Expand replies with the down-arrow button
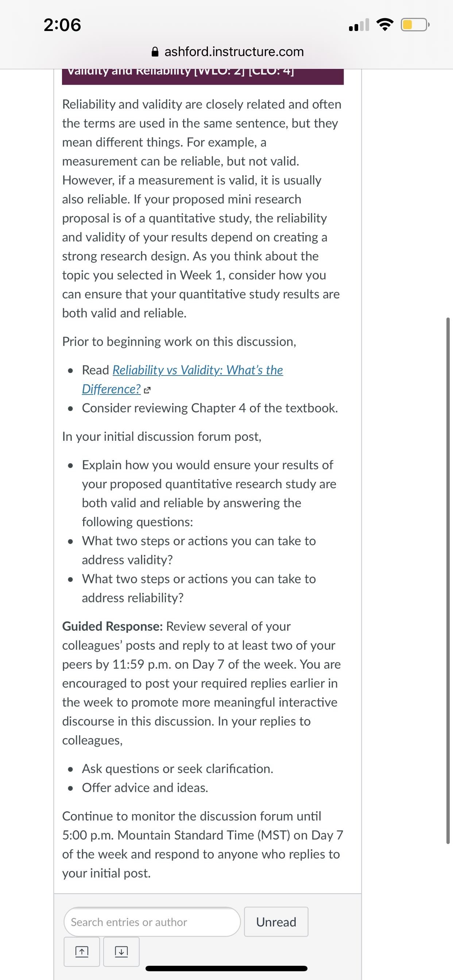The height and width of the screenshot is (980, 453). (x=121, y=952)
